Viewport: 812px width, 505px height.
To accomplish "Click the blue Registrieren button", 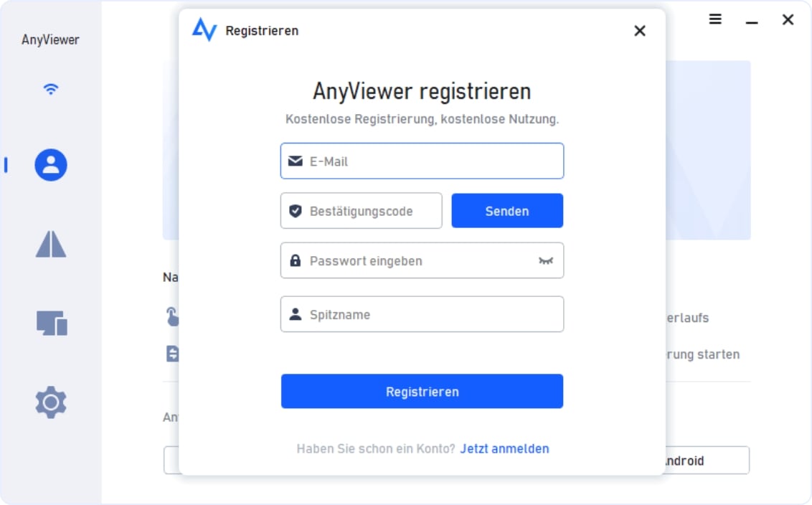I will 422,392.
